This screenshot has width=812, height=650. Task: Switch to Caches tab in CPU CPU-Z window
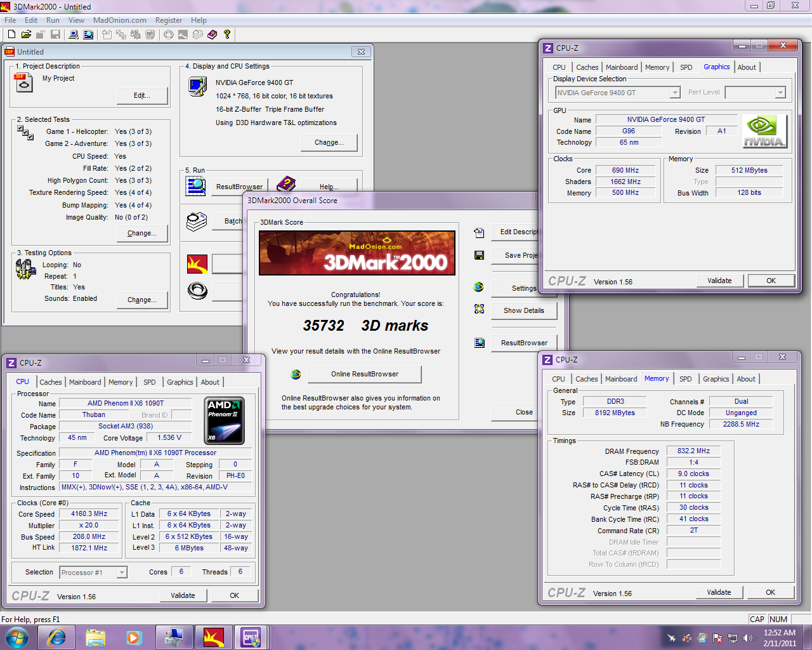(x=51, y=382)
